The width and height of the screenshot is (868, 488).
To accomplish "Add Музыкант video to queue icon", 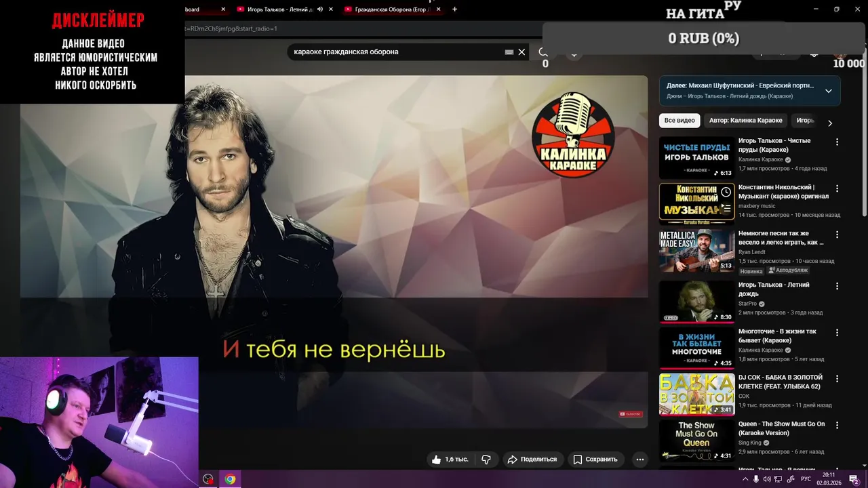I will 726,207.
